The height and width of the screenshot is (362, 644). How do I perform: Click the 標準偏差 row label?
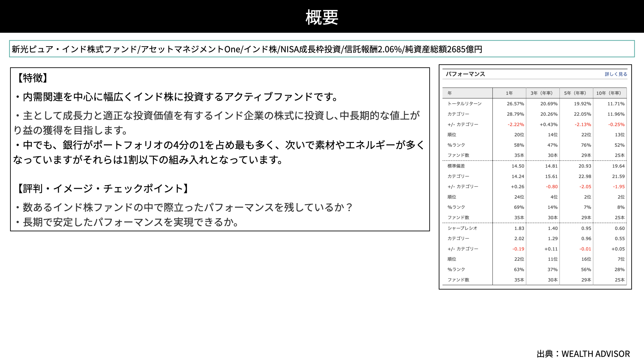tap(456, 166)
